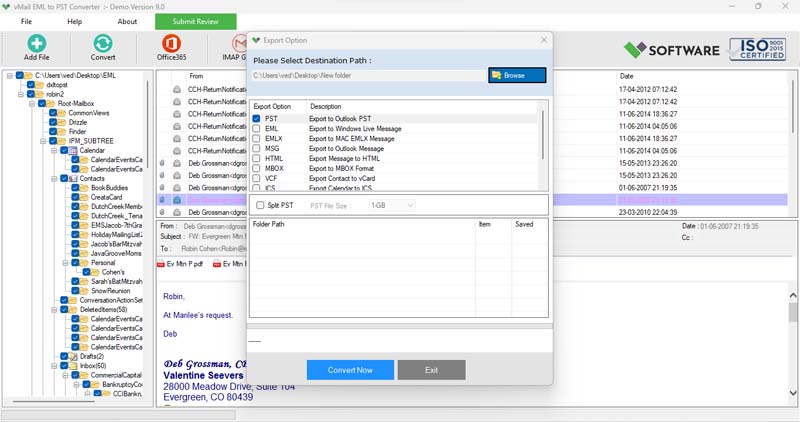Open the Ev Mtn P.pdf attachment
The height and width of the screenshot is (422, 800).
point(180,264)
